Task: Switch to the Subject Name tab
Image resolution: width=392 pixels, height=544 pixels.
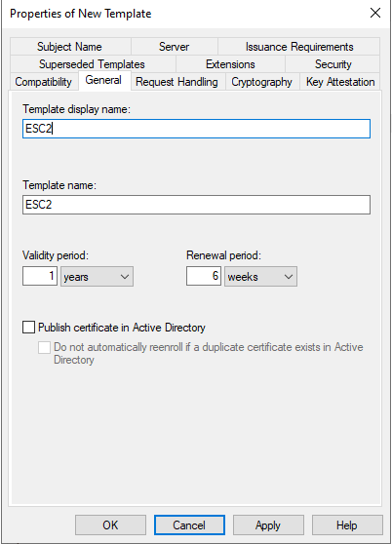Action: [x=70, y=47]
